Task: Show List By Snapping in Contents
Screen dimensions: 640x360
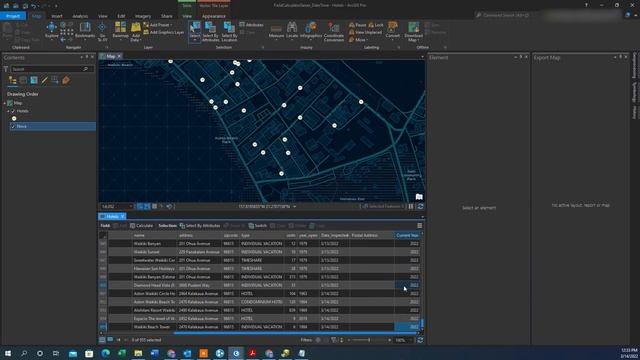Action: [x=55, y=80]
